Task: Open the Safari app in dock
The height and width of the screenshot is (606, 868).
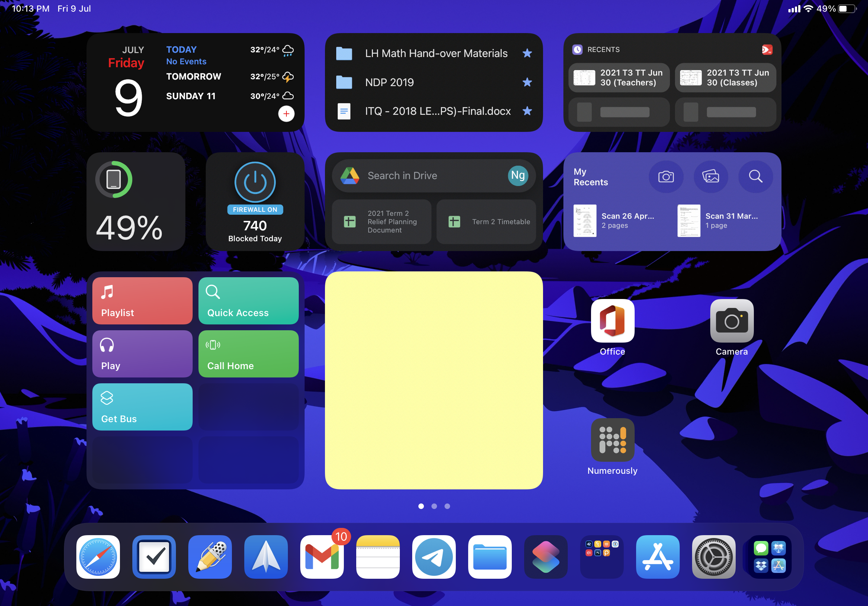Action: point(98,557)
